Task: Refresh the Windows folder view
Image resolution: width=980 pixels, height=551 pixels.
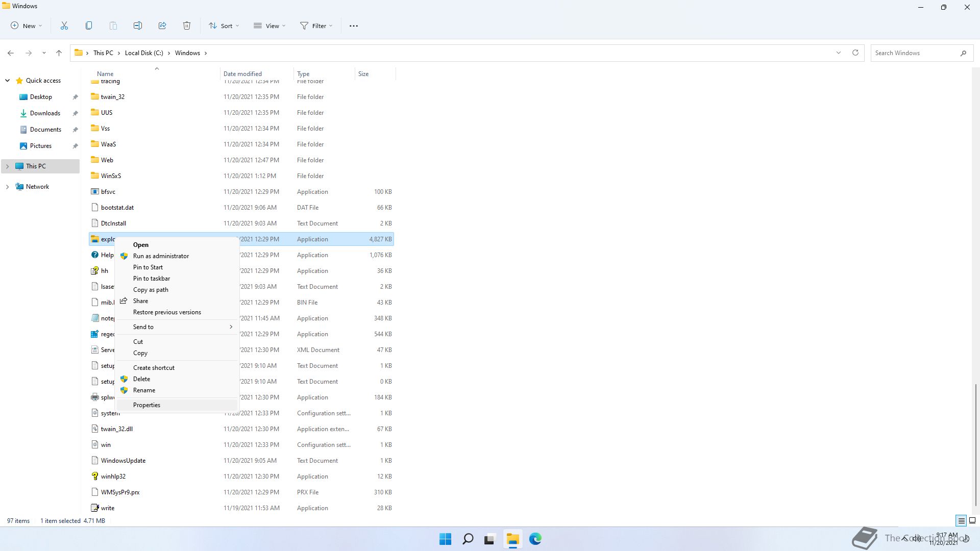Action: [855, 53]
